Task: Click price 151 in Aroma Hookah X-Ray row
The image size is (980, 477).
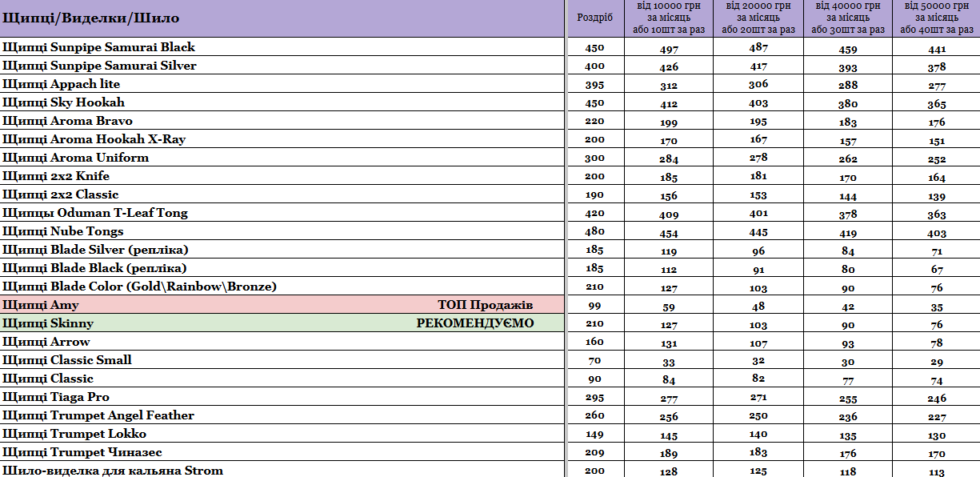Action: tap(937, 142)
